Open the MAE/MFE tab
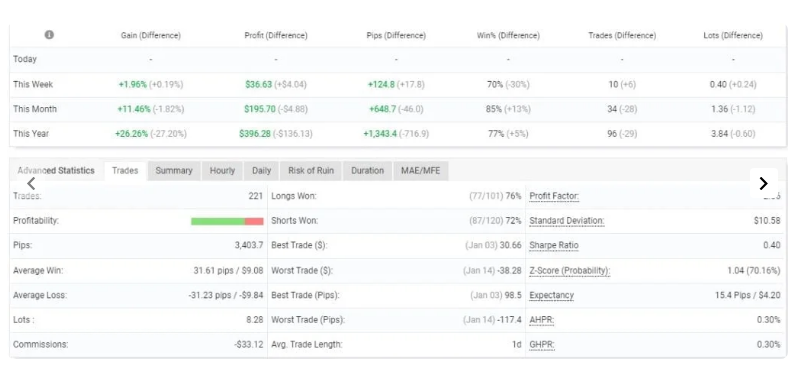The image size is (795, 376). tap(421, 171)
